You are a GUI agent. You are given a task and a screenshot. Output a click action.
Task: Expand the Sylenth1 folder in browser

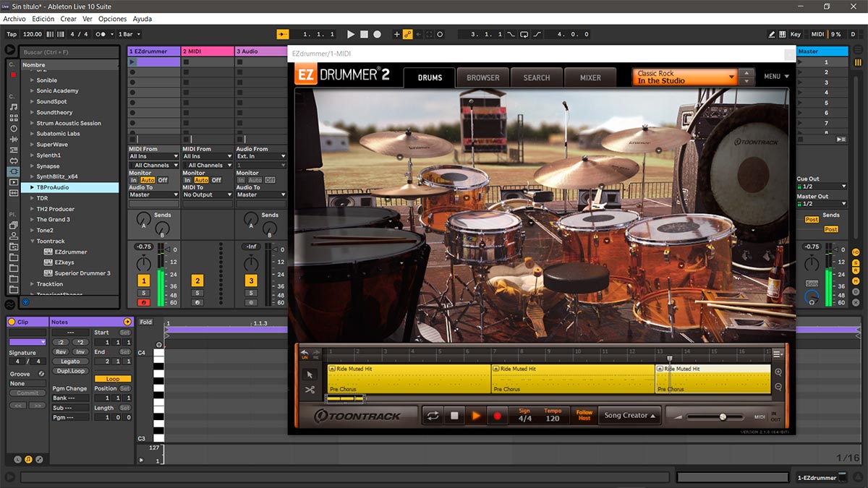tap(33, 155)
